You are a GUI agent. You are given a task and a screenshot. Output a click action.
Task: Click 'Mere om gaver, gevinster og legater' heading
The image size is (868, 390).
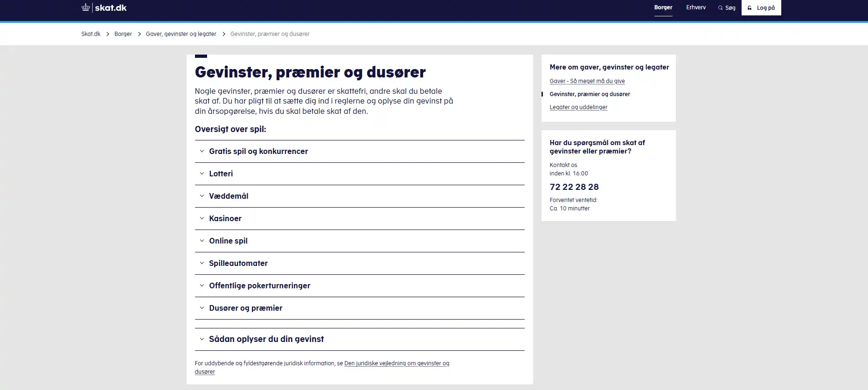tap(609, 67)
